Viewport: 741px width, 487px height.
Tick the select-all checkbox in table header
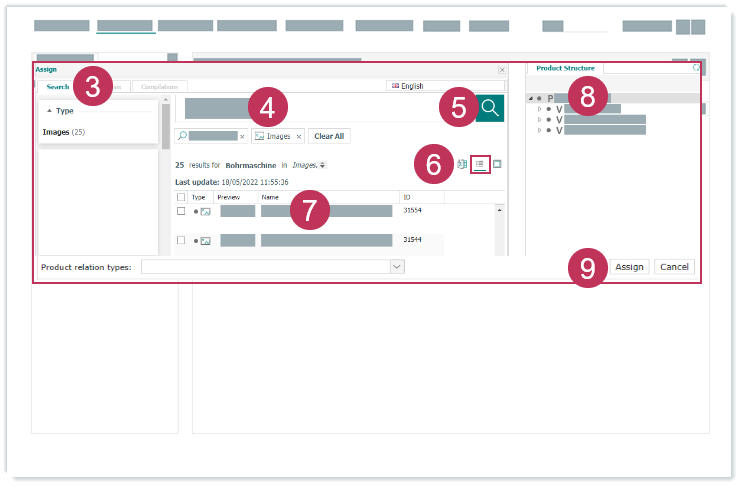click(180, 198)
